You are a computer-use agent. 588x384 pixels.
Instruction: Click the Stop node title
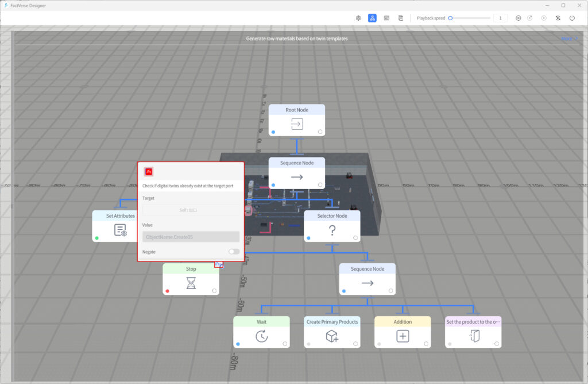pyautogui.click(x=191, y=269)
